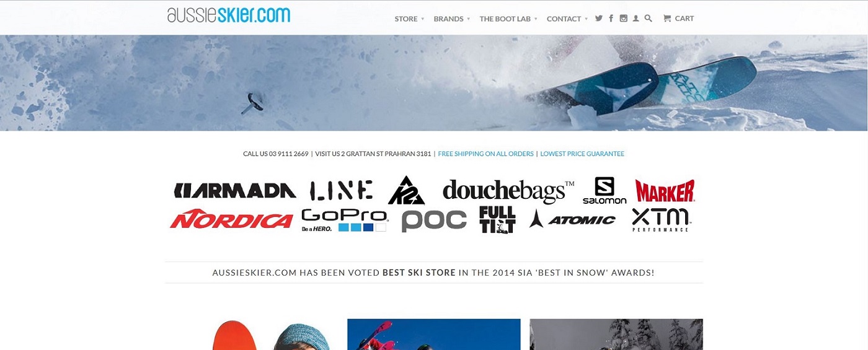Click the user account icon
This screenshot has width=868, height=350.
636,19
